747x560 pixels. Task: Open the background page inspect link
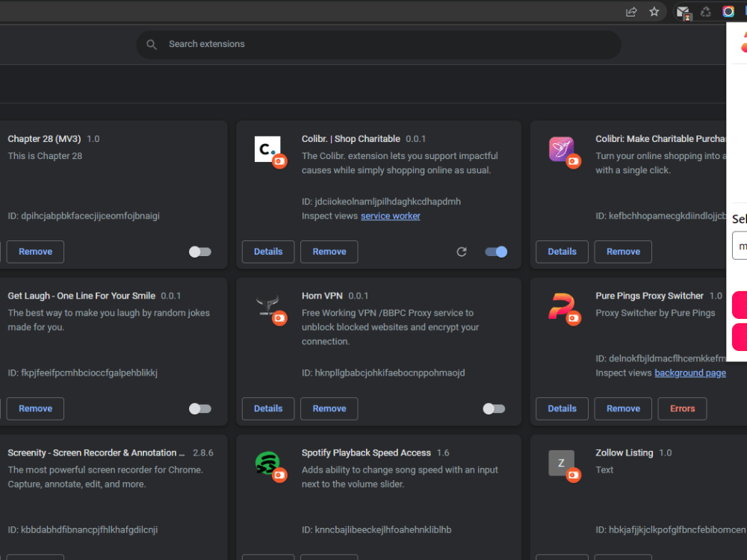tap(689, 373)
